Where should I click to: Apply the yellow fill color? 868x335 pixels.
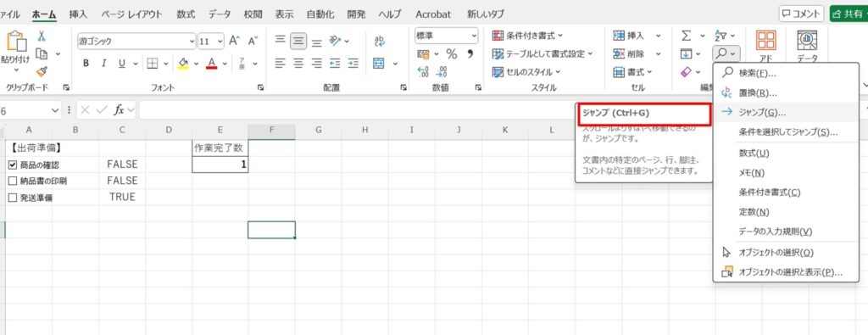coord(184,63)
